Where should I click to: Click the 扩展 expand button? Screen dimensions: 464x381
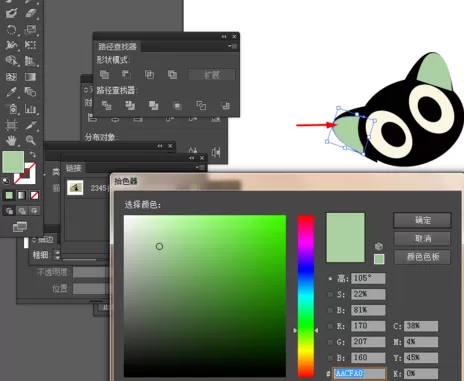pyautogui.click(x=212, y=75)
